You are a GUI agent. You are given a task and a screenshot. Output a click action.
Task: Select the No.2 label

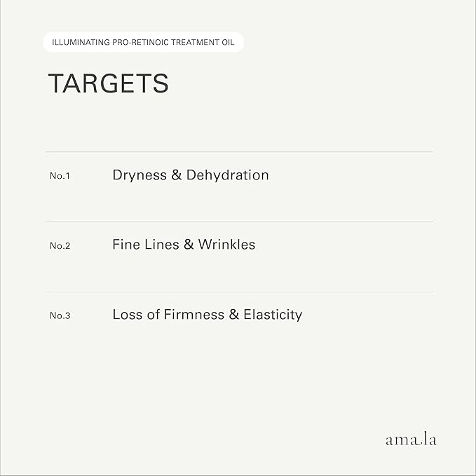pos(60,246)
